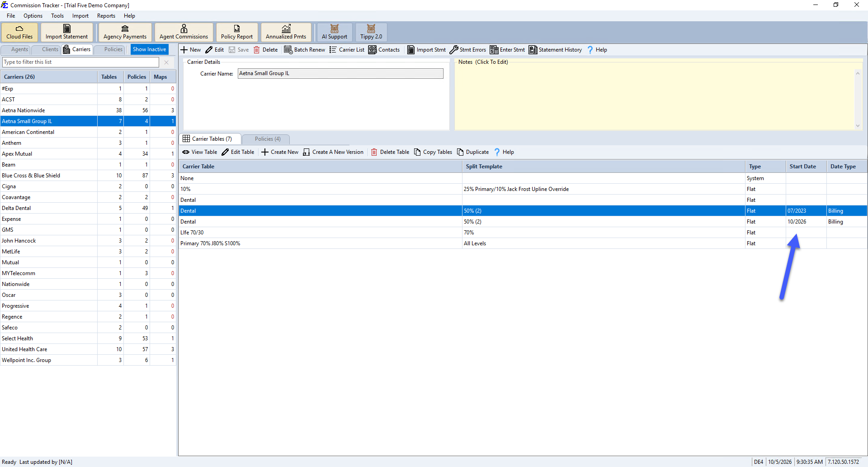Delete the selected carrier
Screen dimensions: 868x467
click(x=266, y=50)
